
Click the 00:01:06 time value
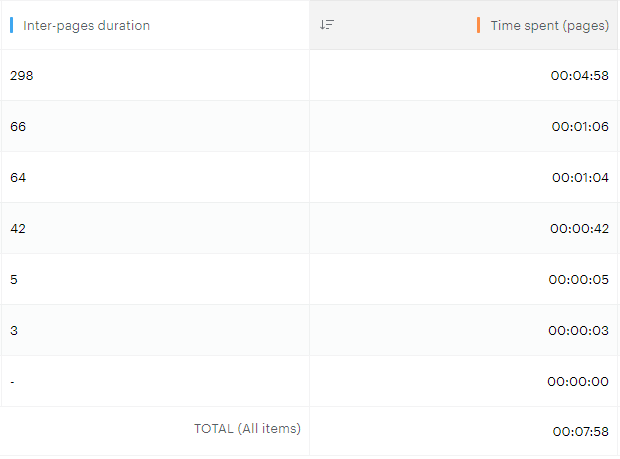(579, 127)
